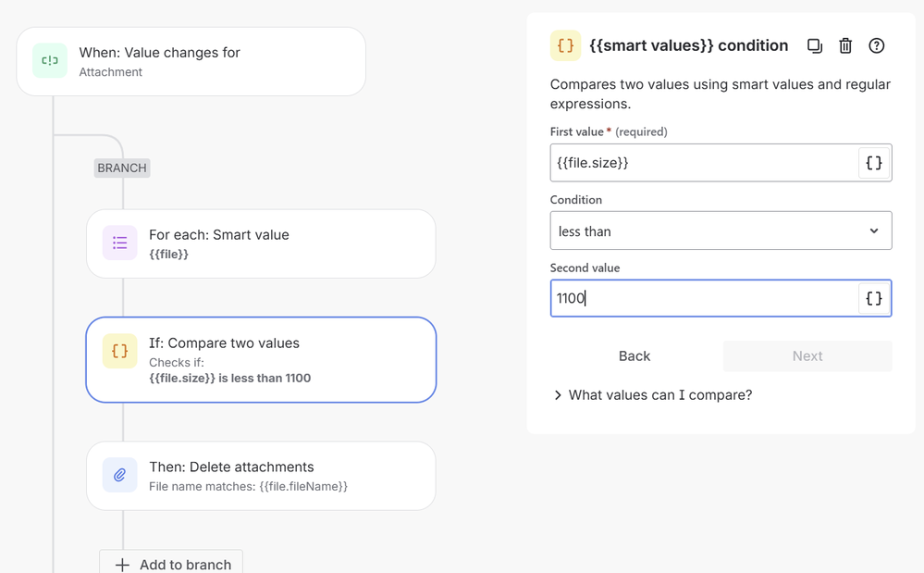
Task: Click the duplicate component icon
Action: click(x=814, y=46)
